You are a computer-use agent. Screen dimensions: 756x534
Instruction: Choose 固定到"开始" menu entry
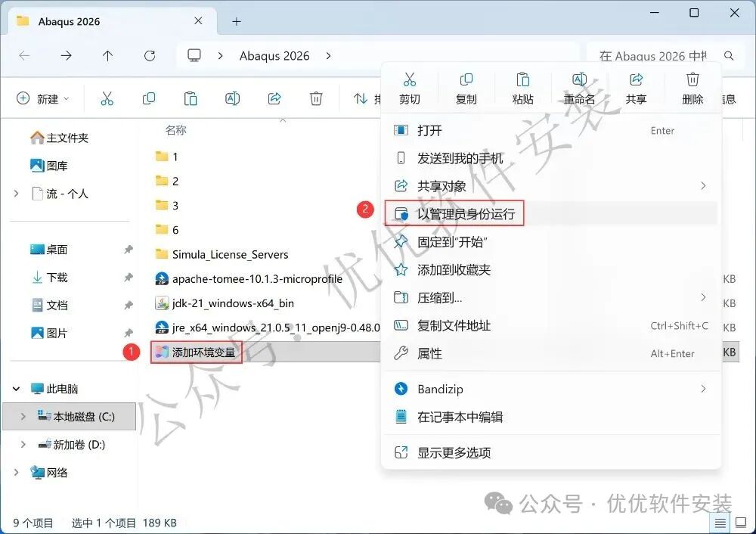tap(551, 242)
